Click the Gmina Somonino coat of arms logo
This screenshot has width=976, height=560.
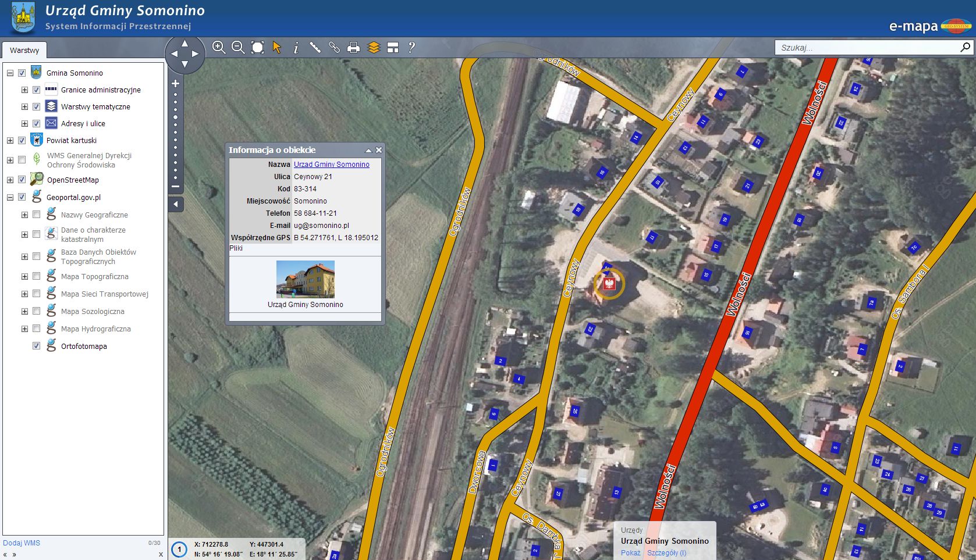[23, 18]
